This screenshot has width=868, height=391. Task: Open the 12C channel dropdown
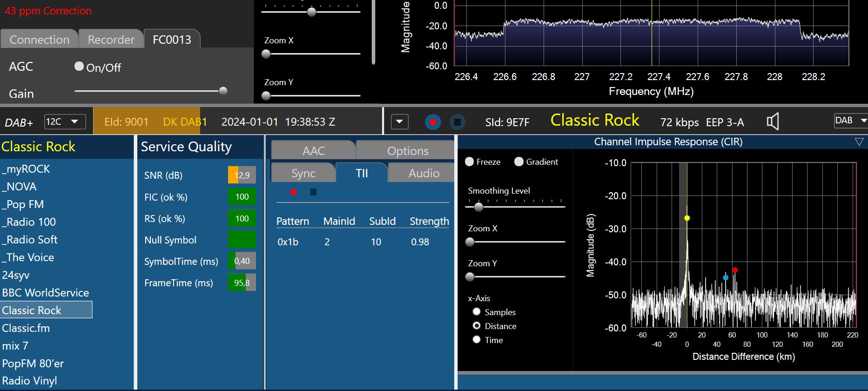point(65,122)
